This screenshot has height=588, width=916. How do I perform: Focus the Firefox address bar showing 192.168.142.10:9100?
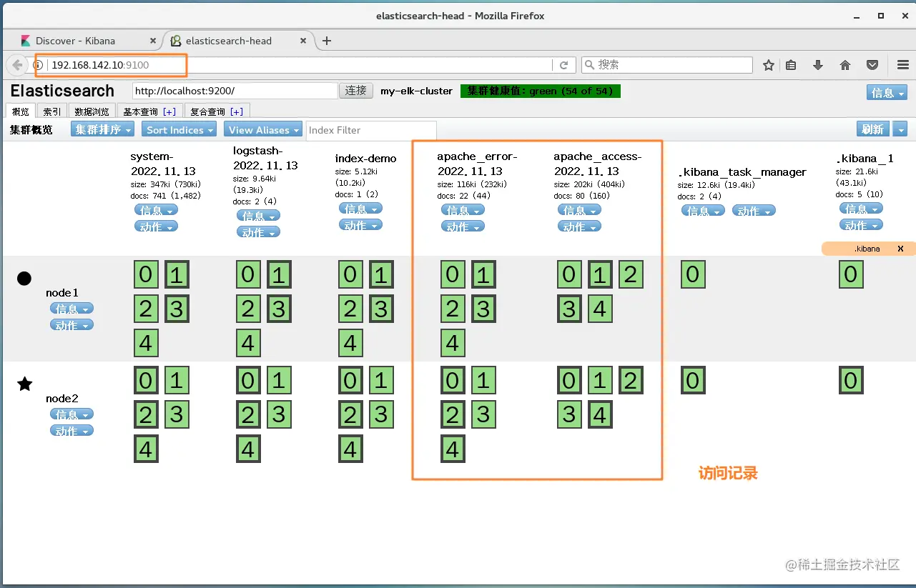tap(300, 65)
